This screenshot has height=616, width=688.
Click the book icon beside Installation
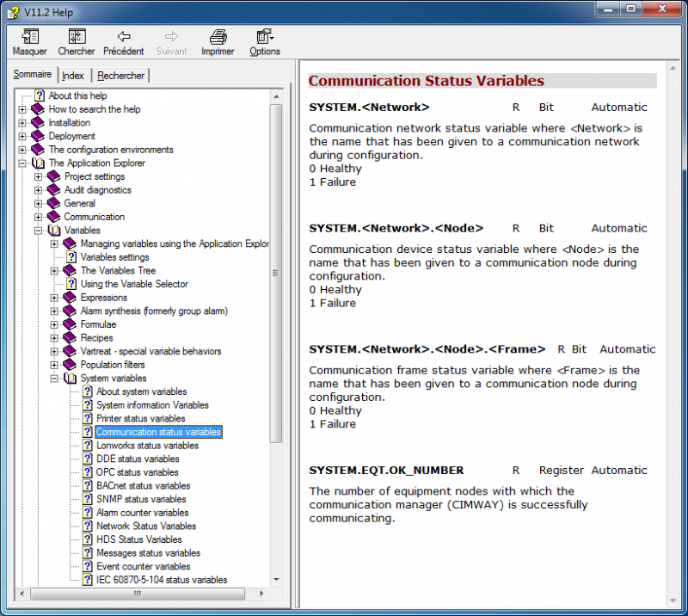[x=38, y=122]
